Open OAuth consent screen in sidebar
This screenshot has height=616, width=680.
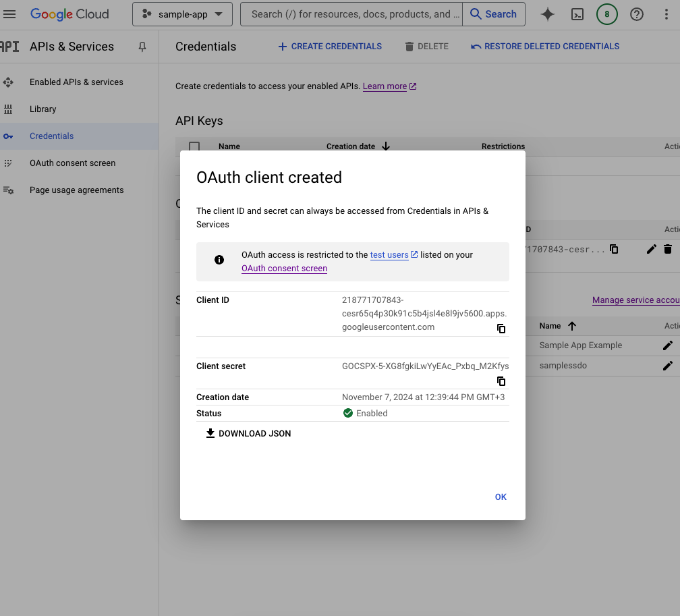click(x=72, y=163)
